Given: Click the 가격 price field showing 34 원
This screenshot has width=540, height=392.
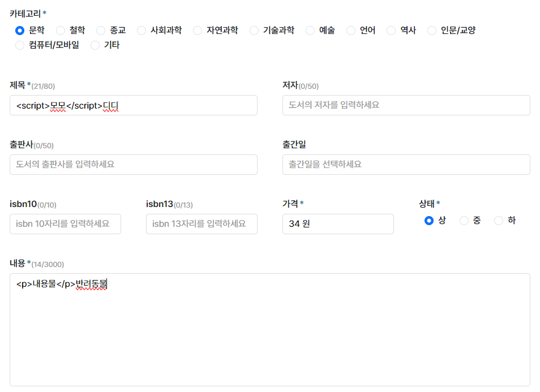Looking at the screenshot, I should tap(338, 224).
